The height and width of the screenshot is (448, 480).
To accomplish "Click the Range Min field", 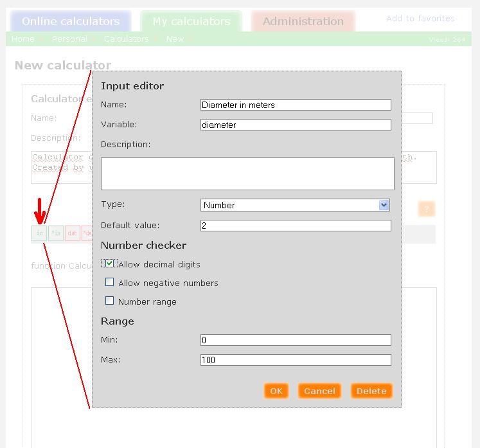I will [296, 340].
